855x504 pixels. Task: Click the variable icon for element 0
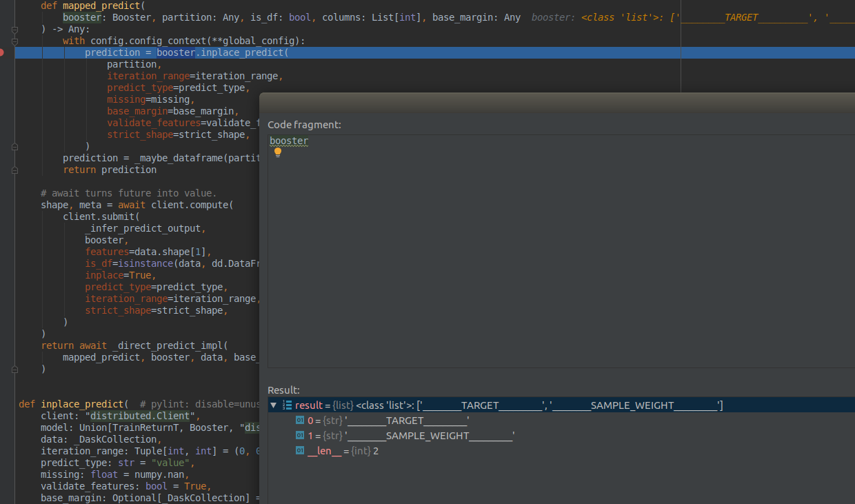click(301, 420)
